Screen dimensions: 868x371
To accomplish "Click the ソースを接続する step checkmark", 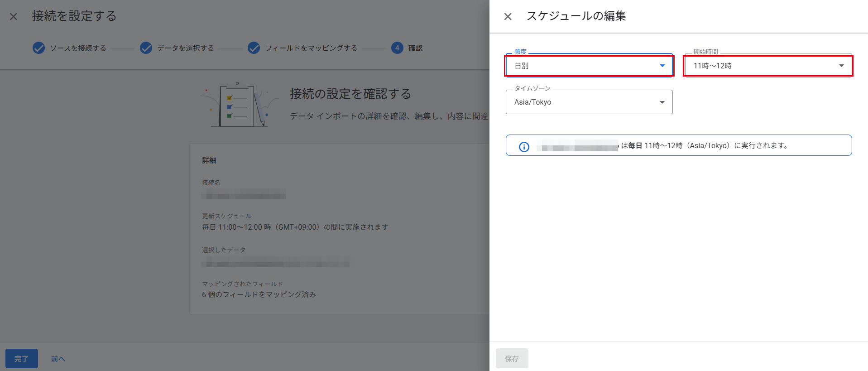I will point(39,48).
